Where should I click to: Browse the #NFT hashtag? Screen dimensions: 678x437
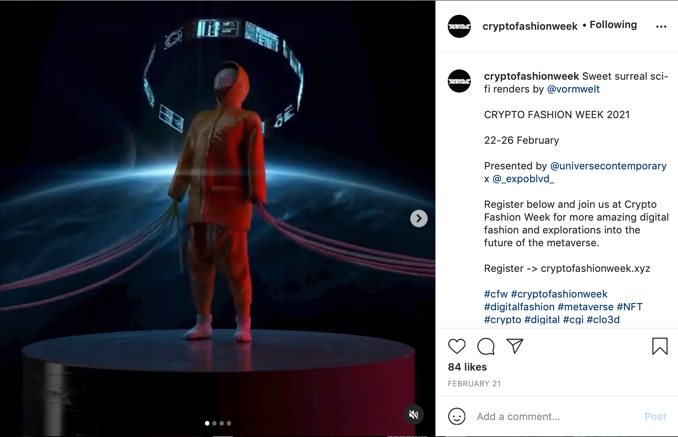point(630,307)
